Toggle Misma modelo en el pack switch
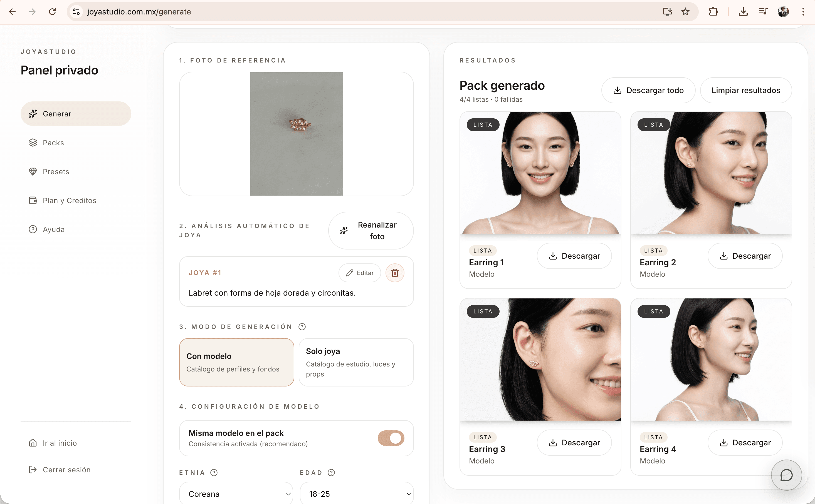 pyautogui.click(x=391, y=438)
